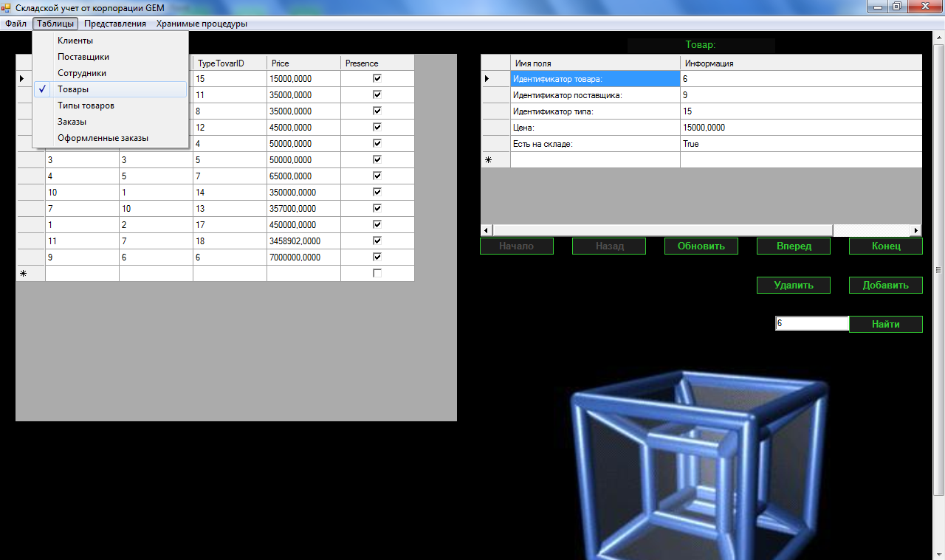Click the detail grid scroll-left arrow
The width and height of the screenshot is (945, 560).
coord(487,230)
